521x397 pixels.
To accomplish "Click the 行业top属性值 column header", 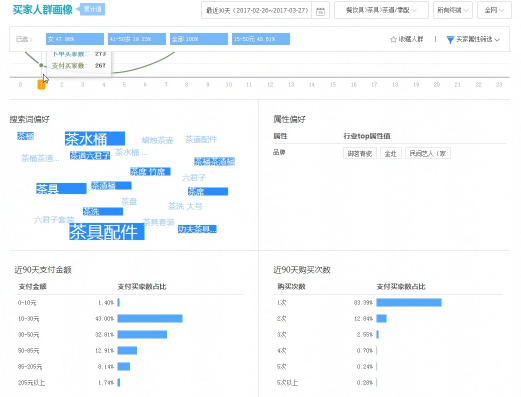I will click(x=367, y=136).
